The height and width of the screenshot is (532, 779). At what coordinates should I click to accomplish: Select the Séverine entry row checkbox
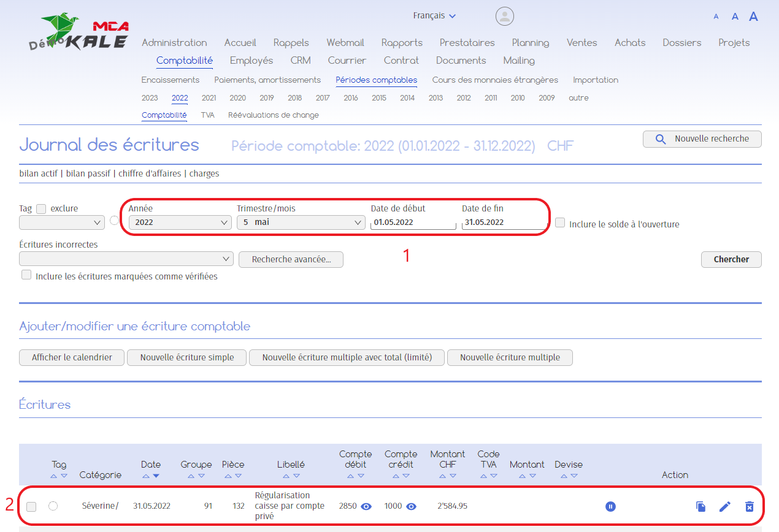[31, 506]
